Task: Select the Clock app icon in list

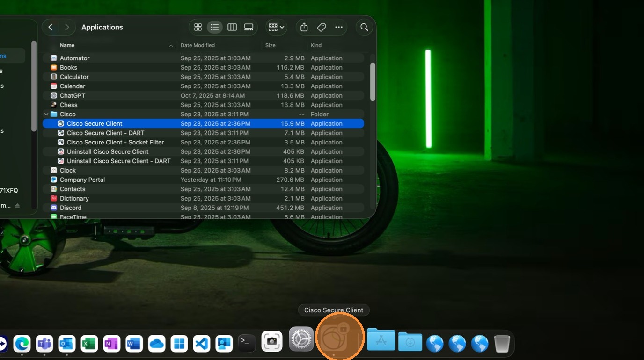Action: coord(54,170)
